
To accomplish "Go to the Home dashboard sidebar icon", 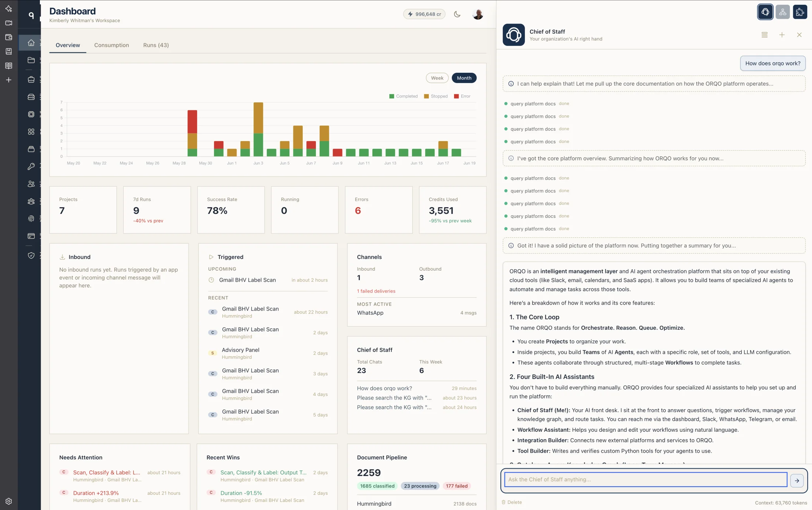I will pos(31,43).
